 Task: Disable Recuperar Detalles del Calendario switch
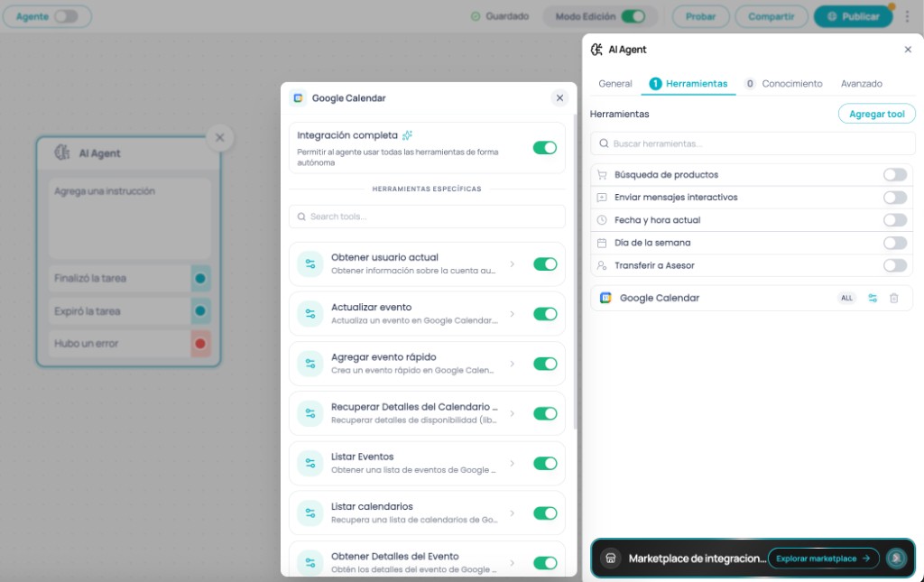click(545, 413)
